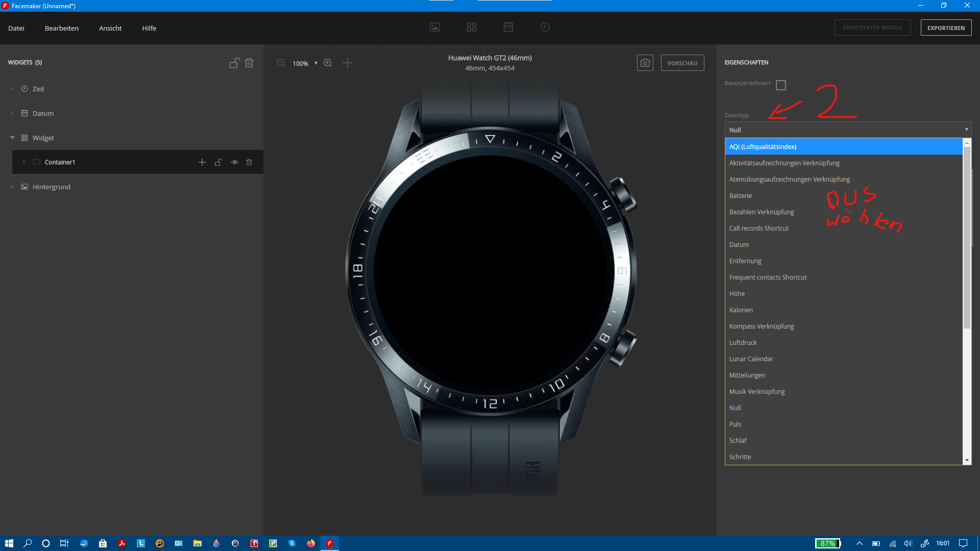Select Luftdruck data type
The width and height of the screenshot is (980, 551).
pyautogui.click(x=844, y=342)
